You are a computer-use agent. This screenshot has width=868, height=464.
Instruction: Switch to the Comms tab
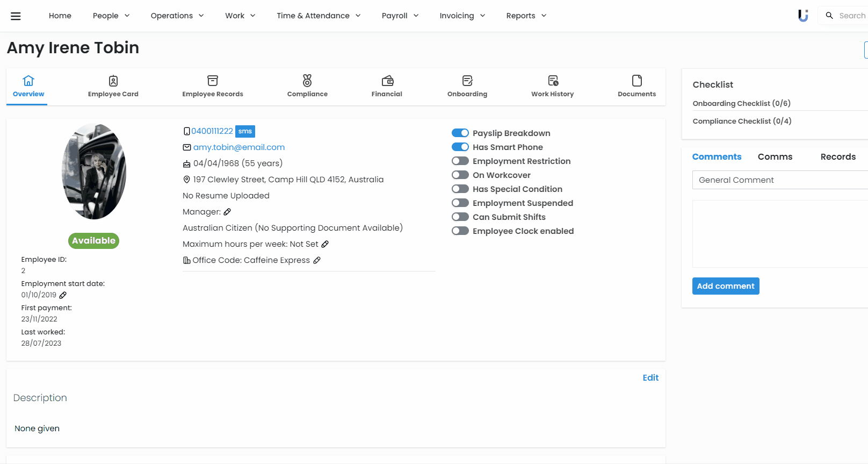point(775,156)
